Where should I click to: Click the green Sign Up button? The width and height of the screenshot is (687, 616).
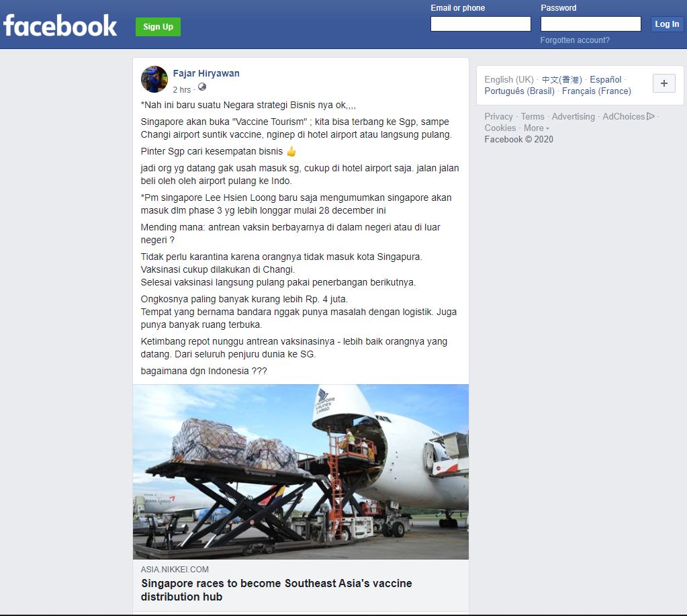[158, 27]
